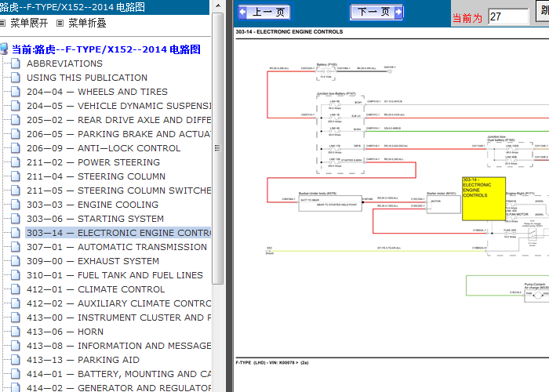Click page icon beside 211-02 POWER STEERING

pos(16,162)
